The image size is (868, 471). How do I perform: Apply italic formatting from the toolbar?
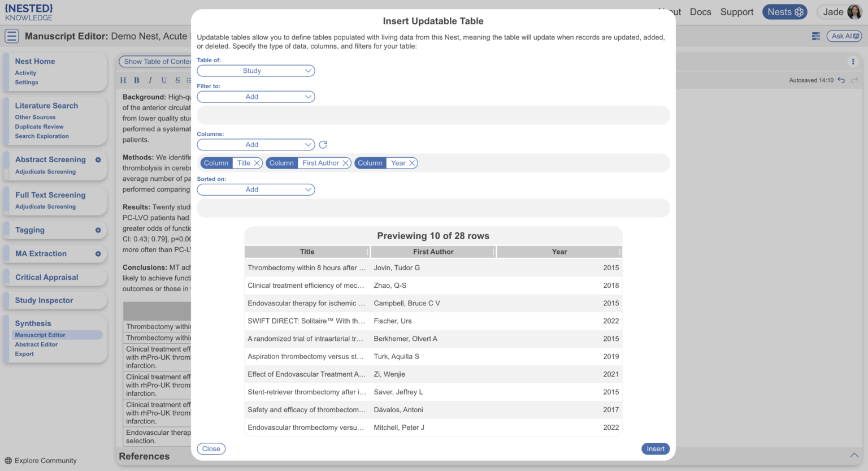point(150,80)
